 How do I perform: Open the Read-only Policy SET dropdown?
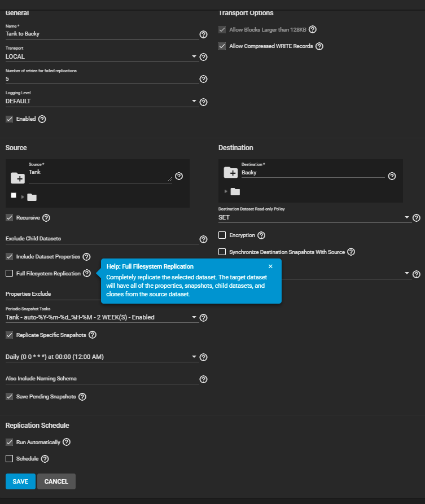pyautogui.click(x=315, y=218)
